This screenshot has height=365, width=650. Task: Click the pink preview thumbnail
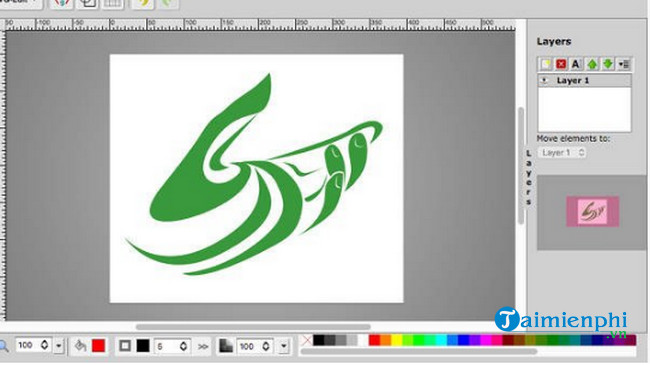pyautogui.click(x=592, y=212)
